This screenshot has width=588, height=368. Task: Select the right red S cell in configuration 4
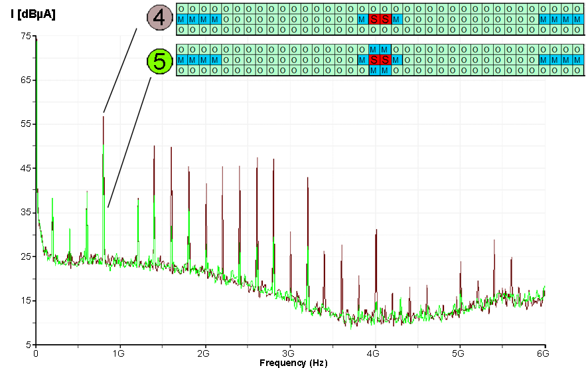click(x=385, y=19)
